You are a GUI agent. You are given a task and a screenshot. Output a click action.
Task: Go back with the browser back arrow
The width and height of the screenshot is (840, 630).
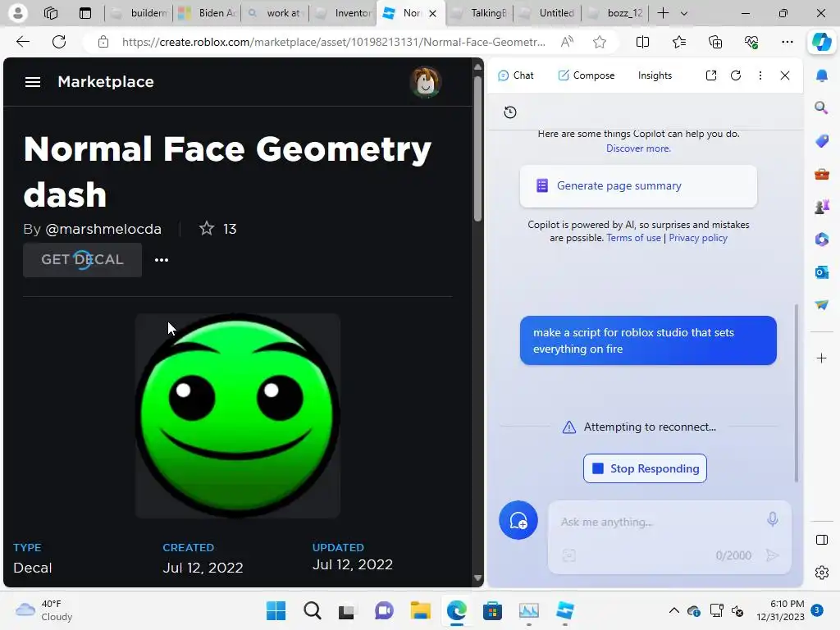coord(22,42)
